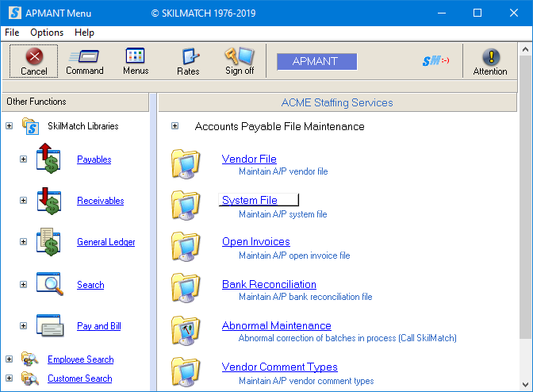The height and width of the screenshot is (392, 533).
Task: Click the SkilMatch S icon in title bar
Action: coord(14,13)
